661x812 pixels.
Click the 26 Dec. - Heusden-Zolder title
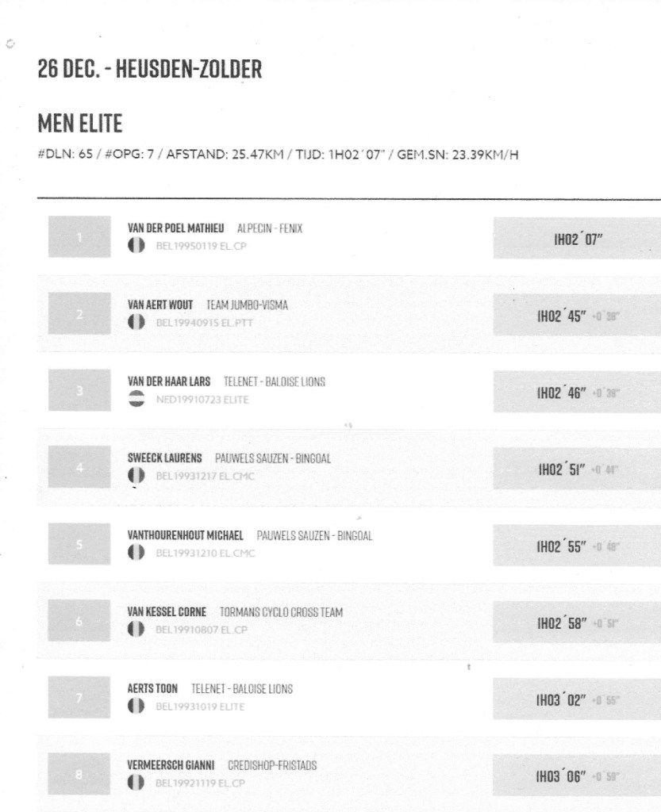(x=150, y=69)
